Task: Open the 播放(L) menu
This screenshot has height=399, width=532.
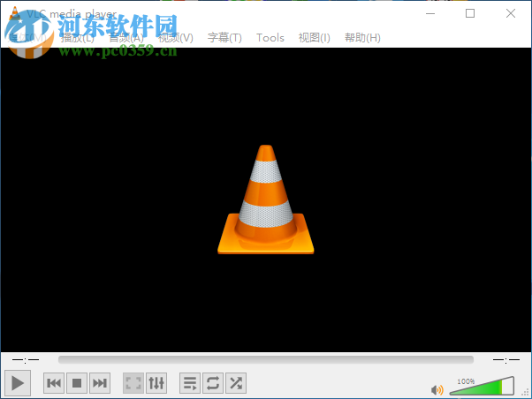Action: (x=78, y=38)
